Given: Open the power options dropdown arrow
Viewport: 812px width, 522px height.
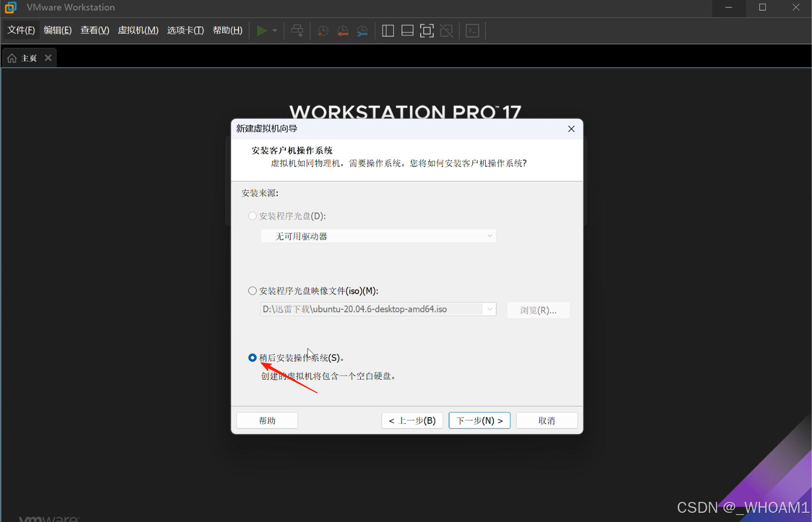Looking at the screenshot, I should tap(275, 31).
